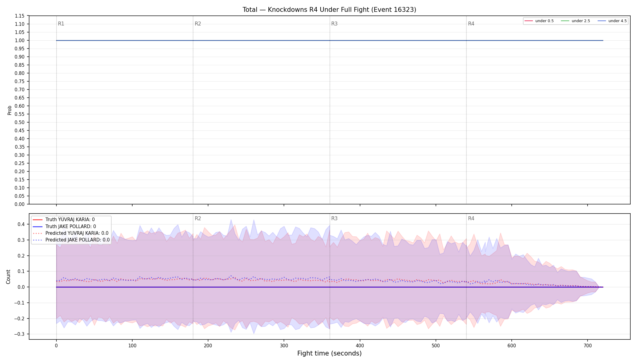637x364 pixels.
Task: Click the R3 round label in the top chart
Action: 334,24
